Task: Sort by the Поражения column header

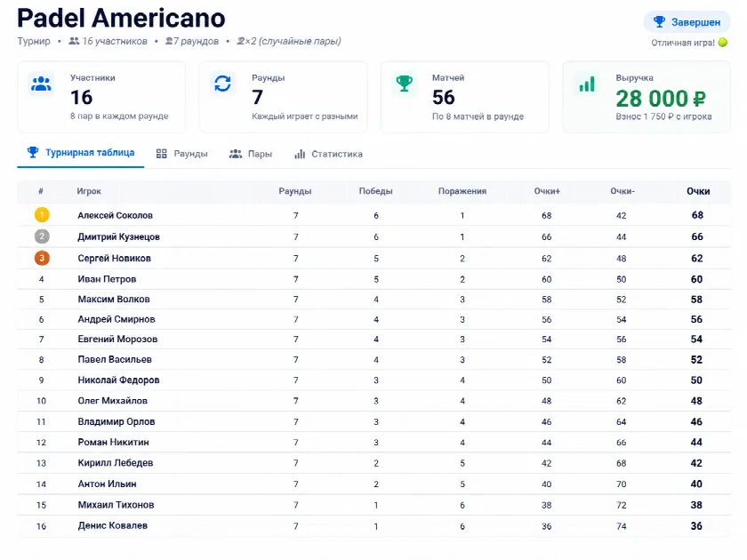Action: (462, 191)
